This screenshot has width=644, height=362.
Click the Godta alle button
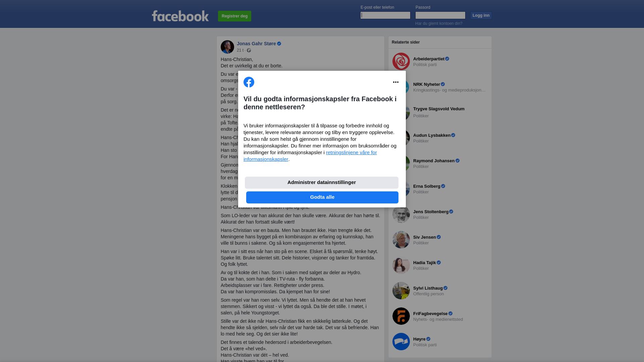[x=322, y=197]
